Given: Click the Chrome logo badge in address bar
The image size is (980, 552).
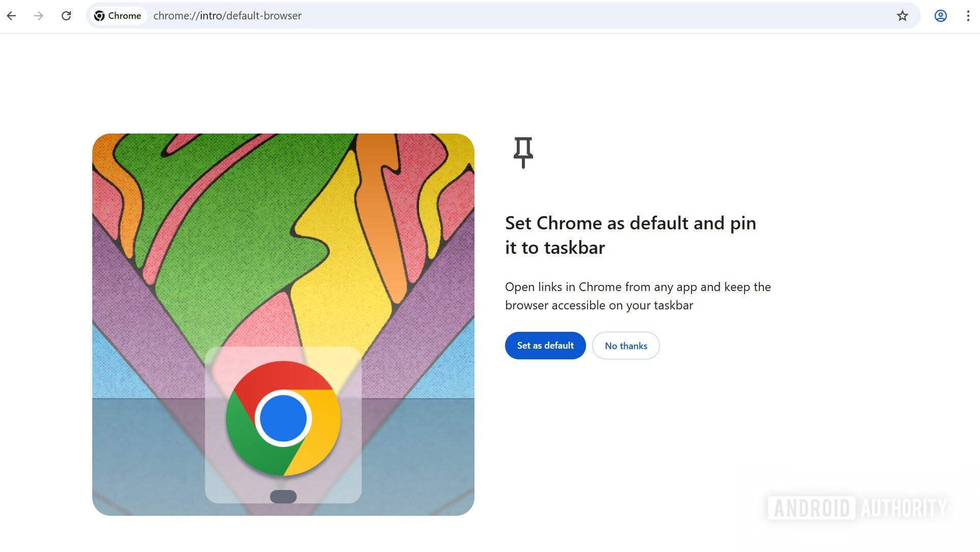Looking at the screenshot, I should click(x=100, y=15).
